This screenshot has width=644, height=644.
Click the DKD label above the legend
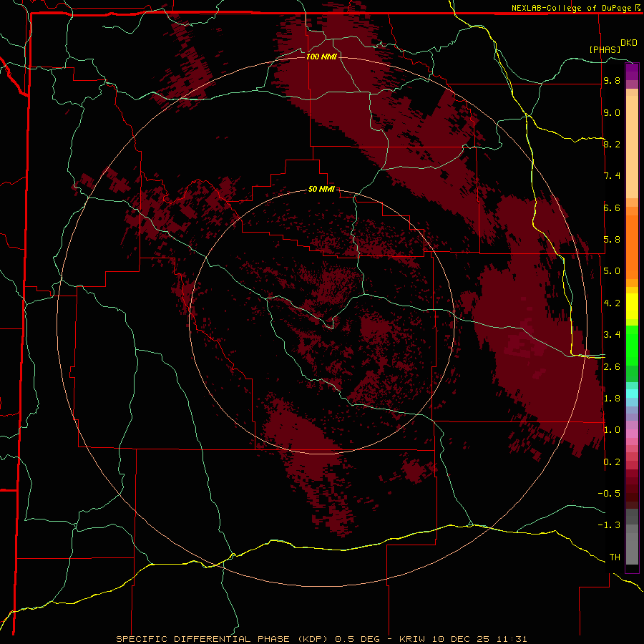(628, 43)
